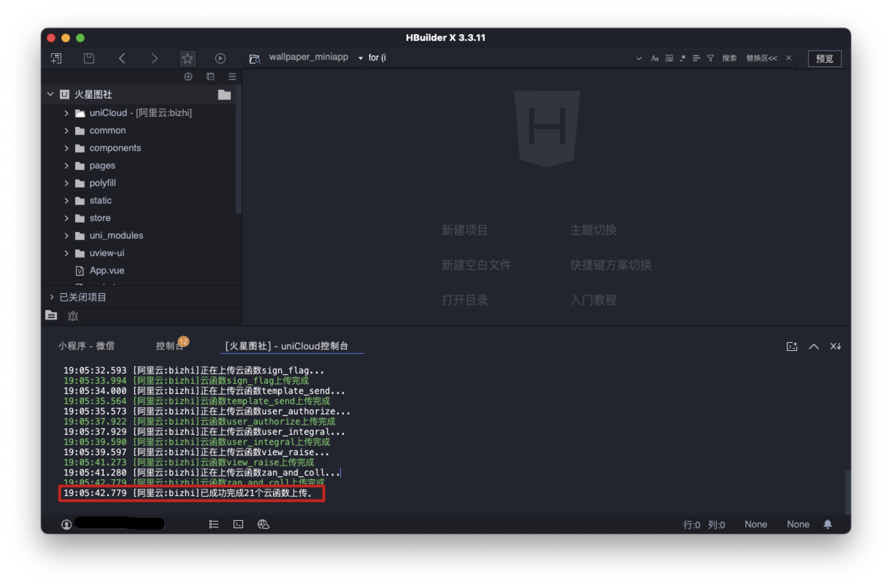Toggle the favorites star in the toolbar
The image size is (892, 588).
[x=188, y=58]
